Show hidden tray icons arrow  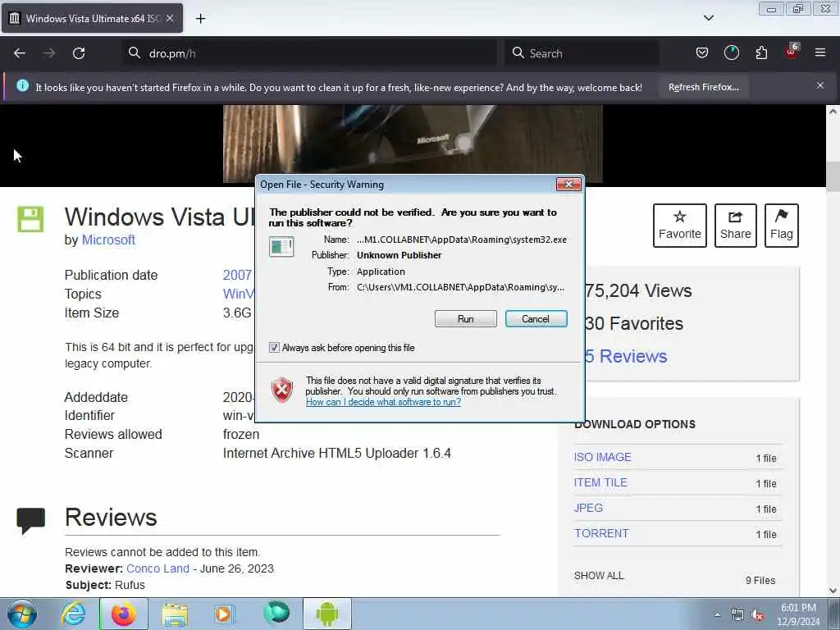(x=717, y=615)
